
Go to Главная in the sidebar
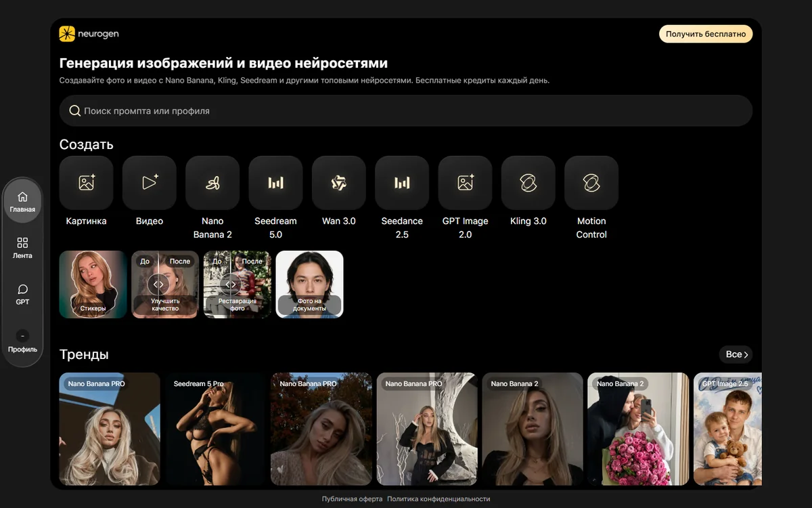(22, 202)
